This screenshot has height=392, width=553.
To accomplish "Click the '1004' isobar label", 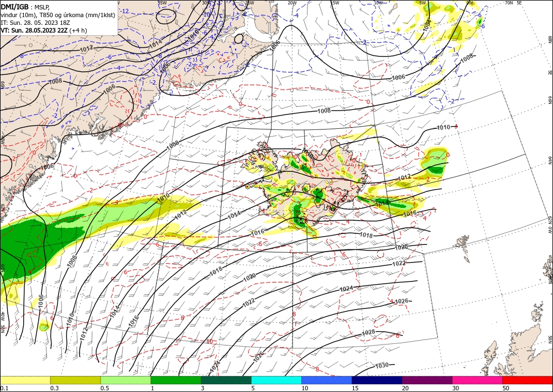I will tap(427, 25).
